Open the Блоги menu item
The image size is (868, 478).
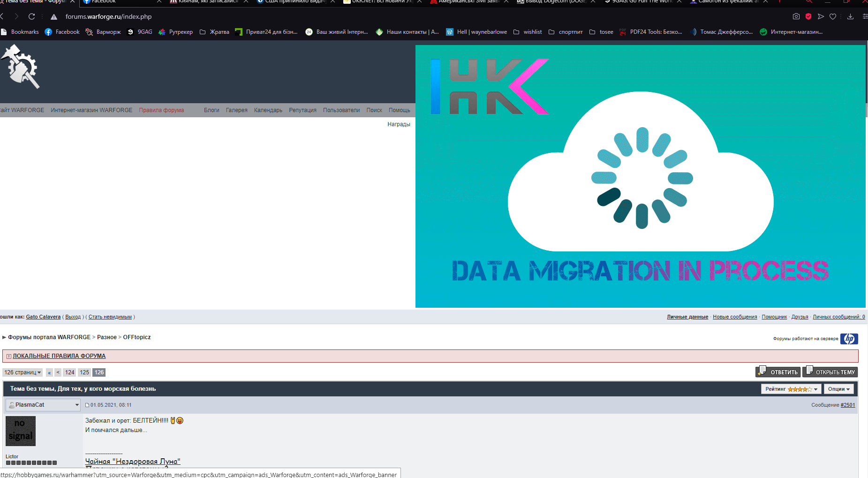[211, 110]
